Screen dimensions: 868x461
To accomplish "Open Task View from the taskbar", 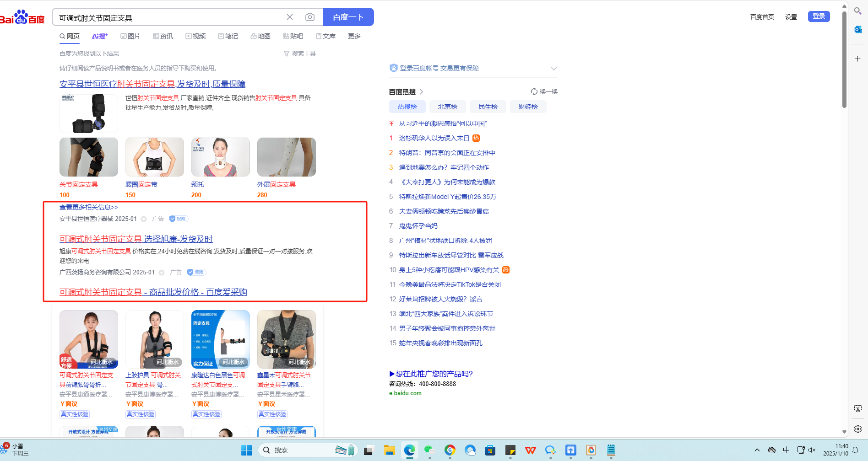I will 369,450.
